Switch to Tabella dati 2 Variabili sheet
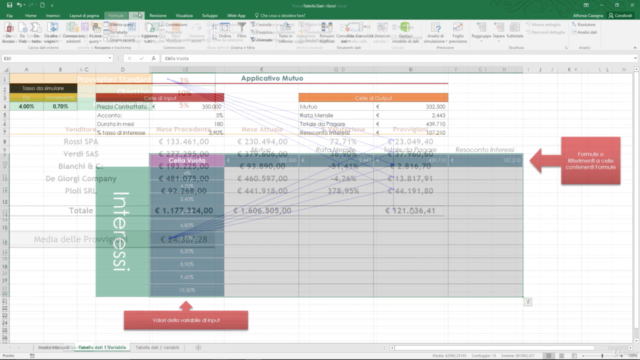Image resolution: width=640 pixels, height=360 pixels. point(157,348)
